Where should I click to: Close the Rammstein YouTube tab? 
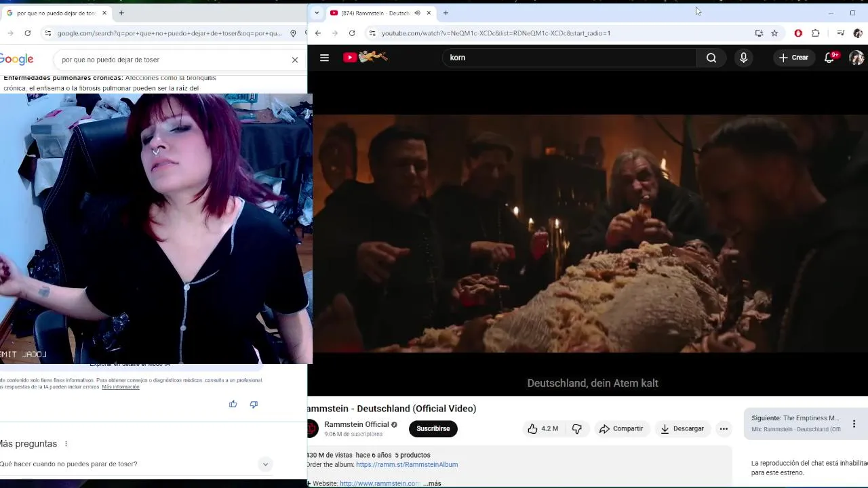pyautogui.click(x=429, y=13)
